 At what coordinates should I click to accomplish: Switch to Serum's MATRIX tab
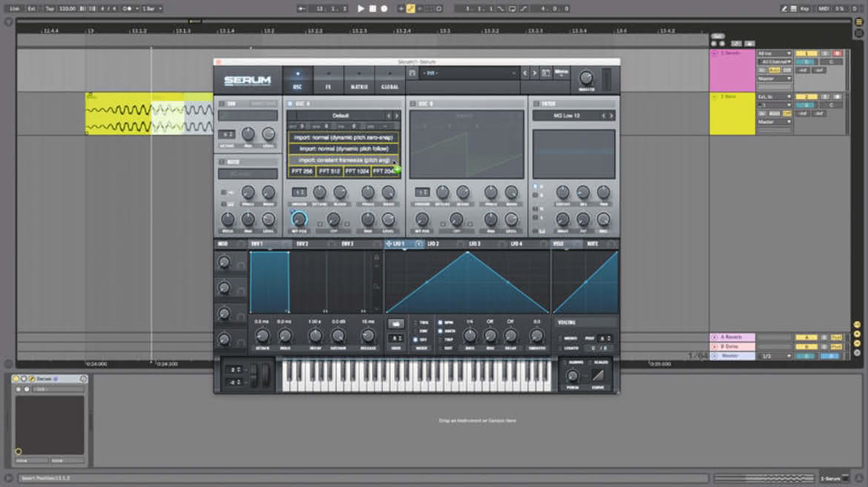(x=359, y=80)
